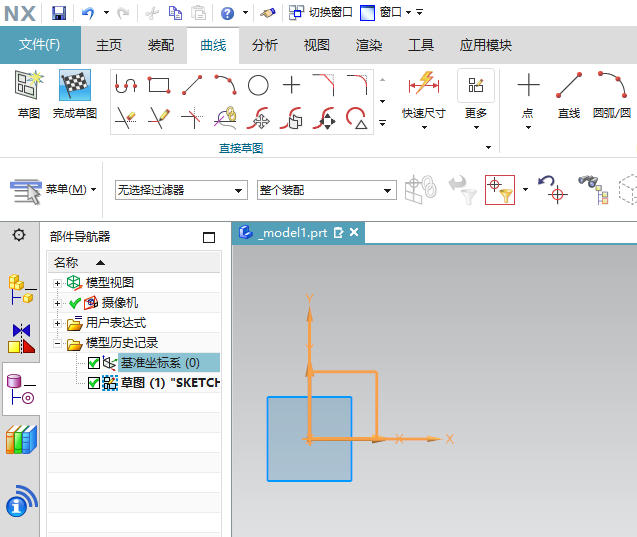Viewport: 637px width, 537px height.
Task: Select the Quick Extend tool
Action: point(159,118)
